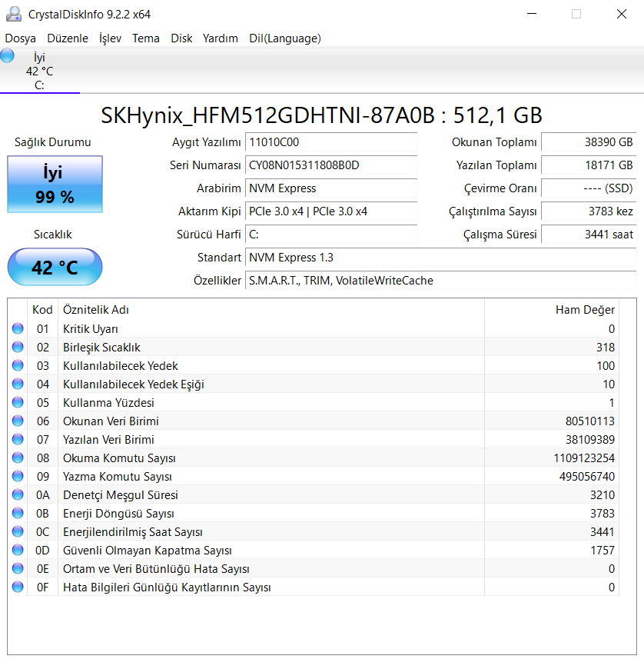This screenshot has height=659, width=644.
Task: Select the C: drive tab
Action: 39,71
